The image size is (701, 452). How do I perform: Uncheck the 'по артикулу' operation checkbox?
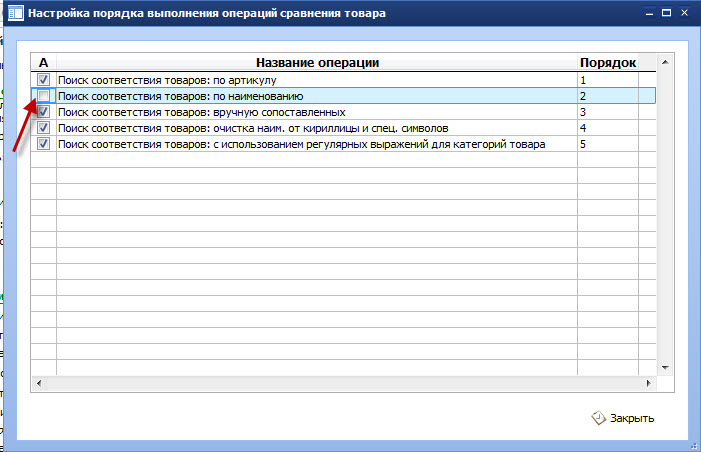coord(43,80)
